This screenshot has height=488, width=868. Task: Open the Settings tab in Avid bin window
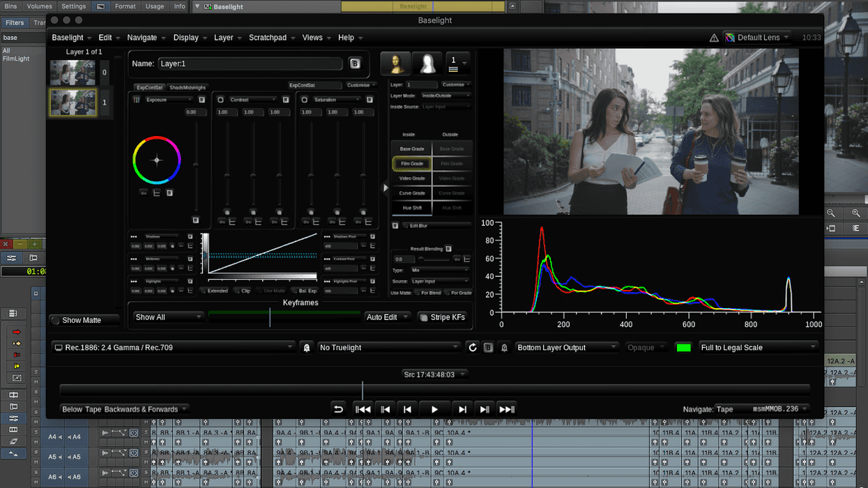click(x=74, y=6)
